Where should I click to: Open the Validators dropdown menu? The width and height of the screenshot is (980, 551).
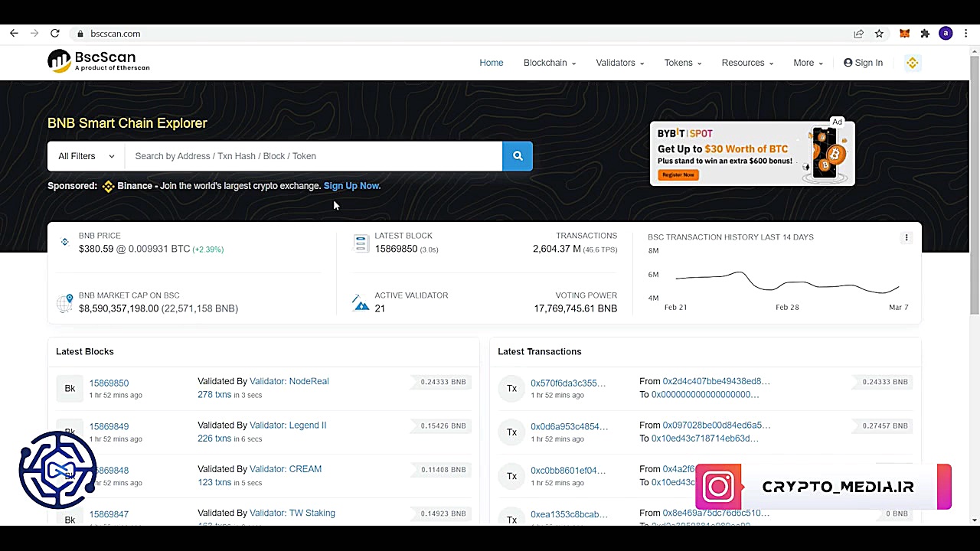tap(619, 63)
